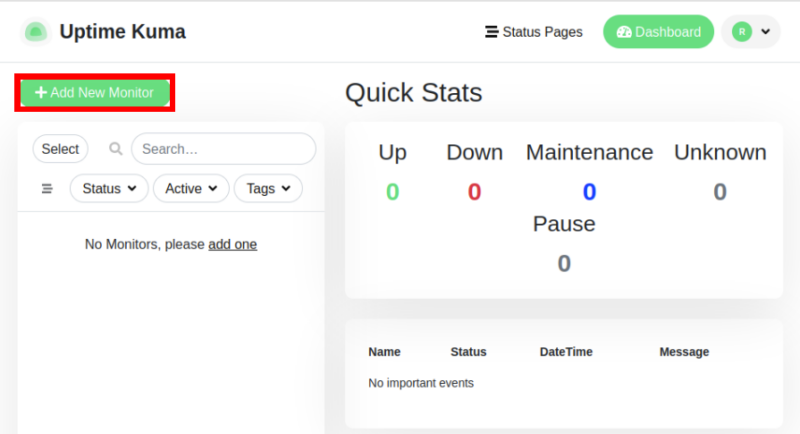Click the grey Unknown count 0
The image size is (800, 434).
(x=720, y=192)
